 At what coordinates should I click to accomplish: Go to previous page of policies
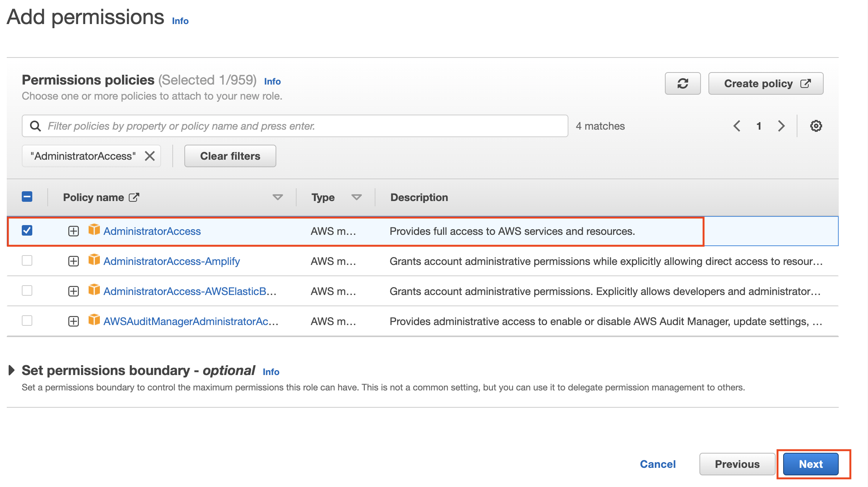(737, 126)
